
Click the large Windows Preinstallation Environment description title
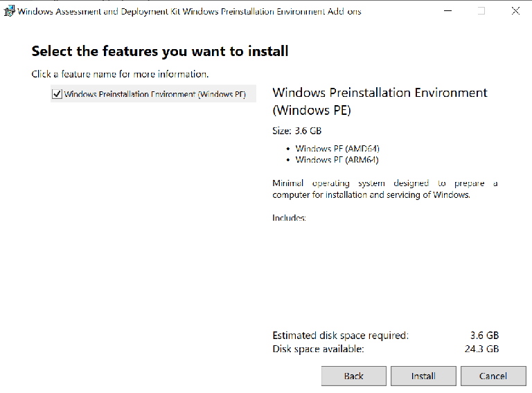point(380,101)
